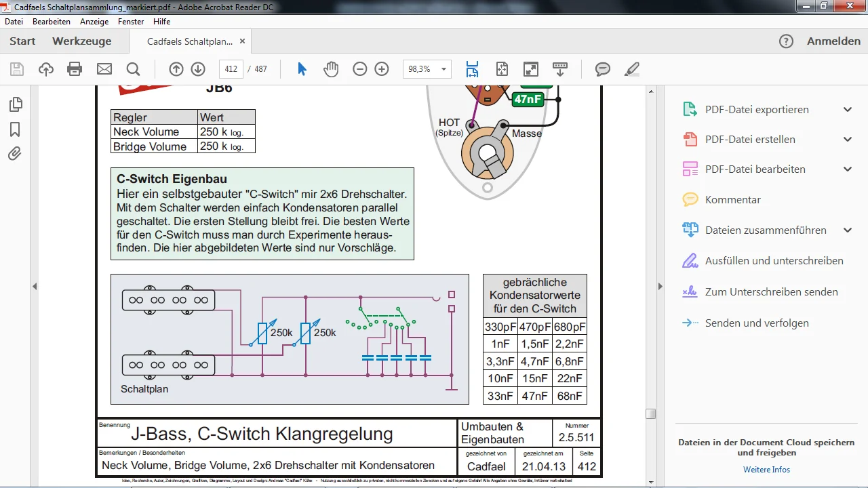Collapse the right tools pane arrow
The width and height of the screenshot is (868, 488).
click(x=657, y=287)
